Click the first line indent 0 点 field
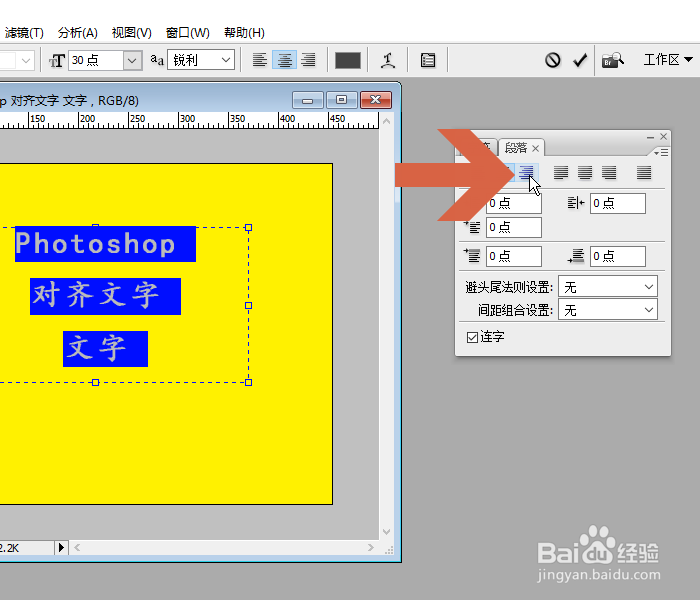Screen dimensions: 700x600 pyautogui.click(x=514, y=227)
